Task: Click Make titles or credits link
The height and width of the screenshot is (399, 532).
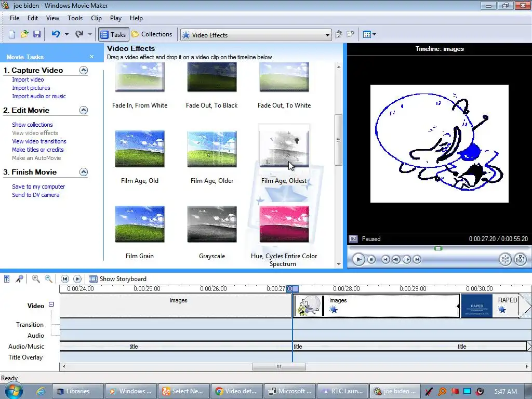Action: [x=37, y=150]
